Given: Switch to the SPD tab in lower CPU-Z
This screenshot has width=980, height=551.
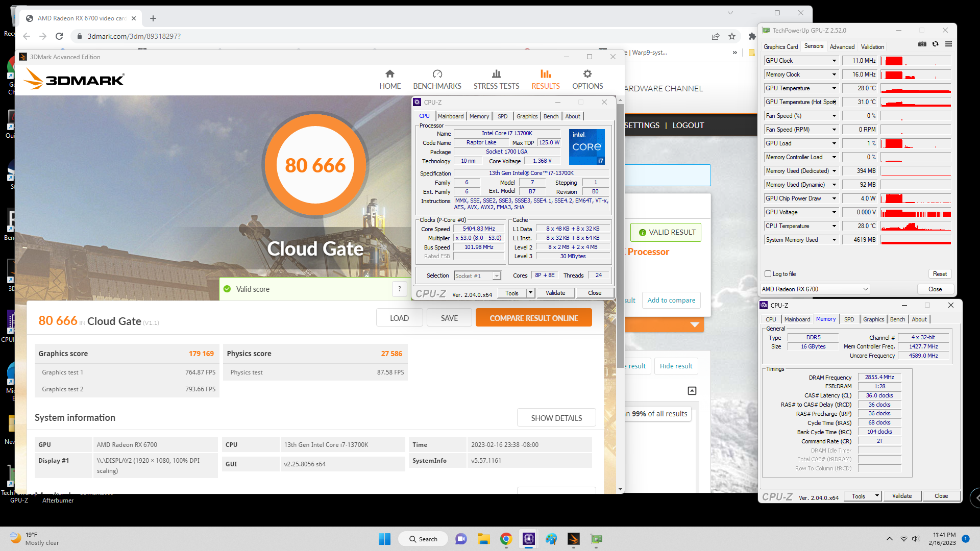Looking at the screenshot, I should click(x=849, y=319).
